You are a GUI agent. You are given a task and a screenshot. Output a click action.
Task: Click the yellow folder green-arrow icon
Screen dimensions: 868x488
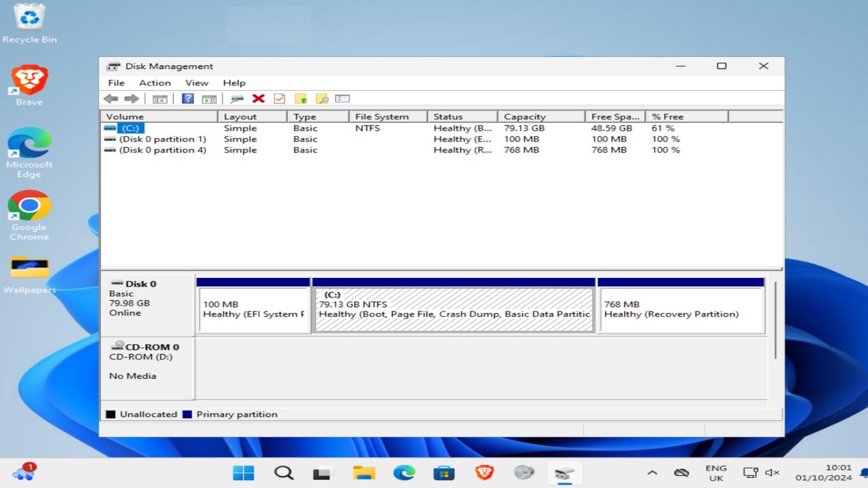[301, 99]
